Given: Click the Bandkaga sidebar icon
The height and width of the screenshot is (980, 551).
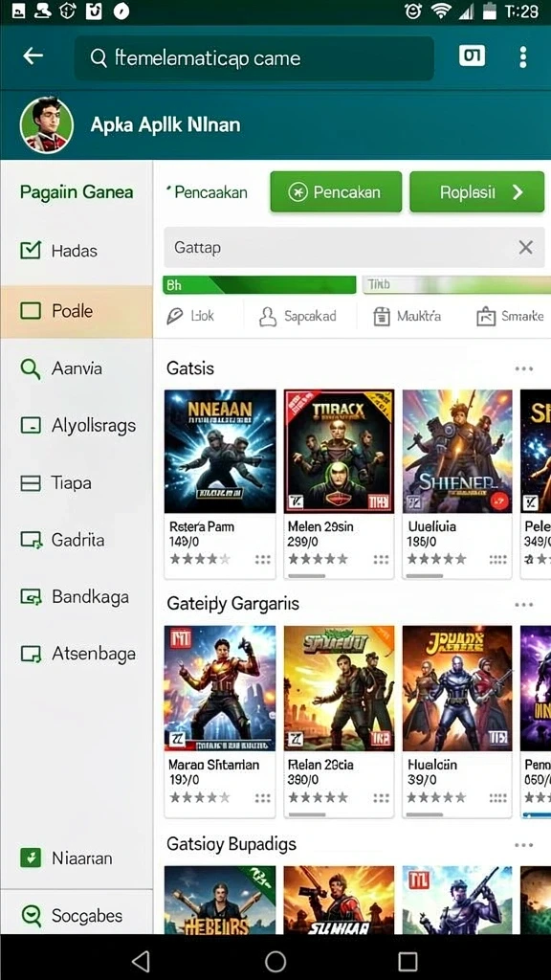Looking at the screenshot, I should pyautogui.click(x=31, y=597).
